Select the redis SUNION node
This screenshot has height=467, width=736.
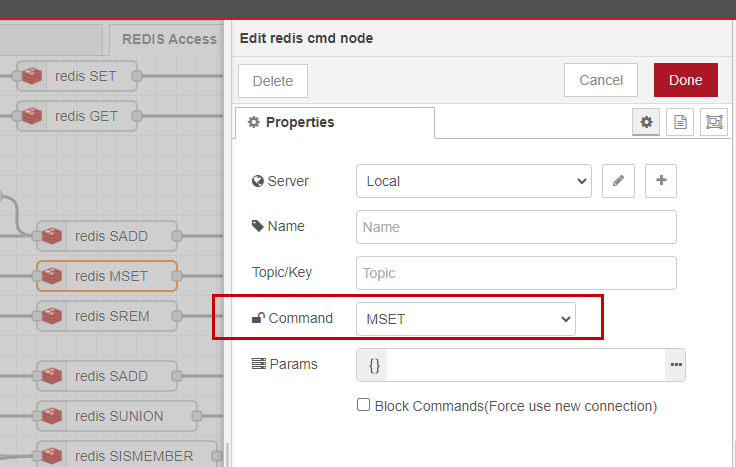click(x=117, y=416)
